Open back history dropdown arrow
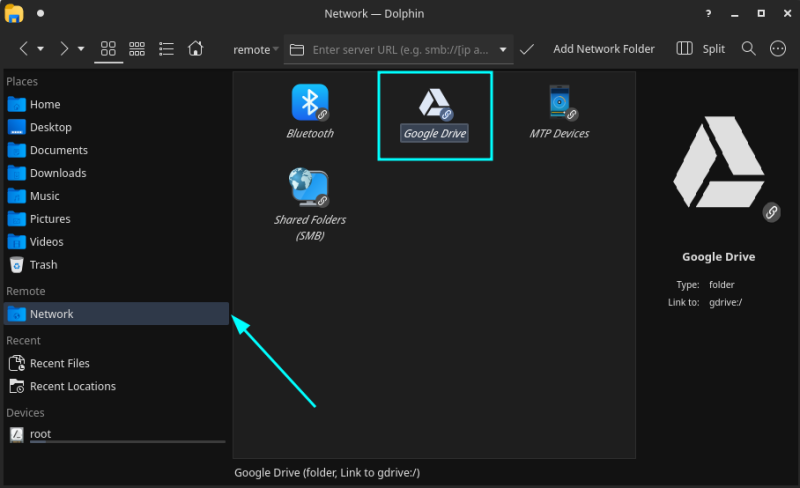Screen dimensions: 800x488 (40, 49)
